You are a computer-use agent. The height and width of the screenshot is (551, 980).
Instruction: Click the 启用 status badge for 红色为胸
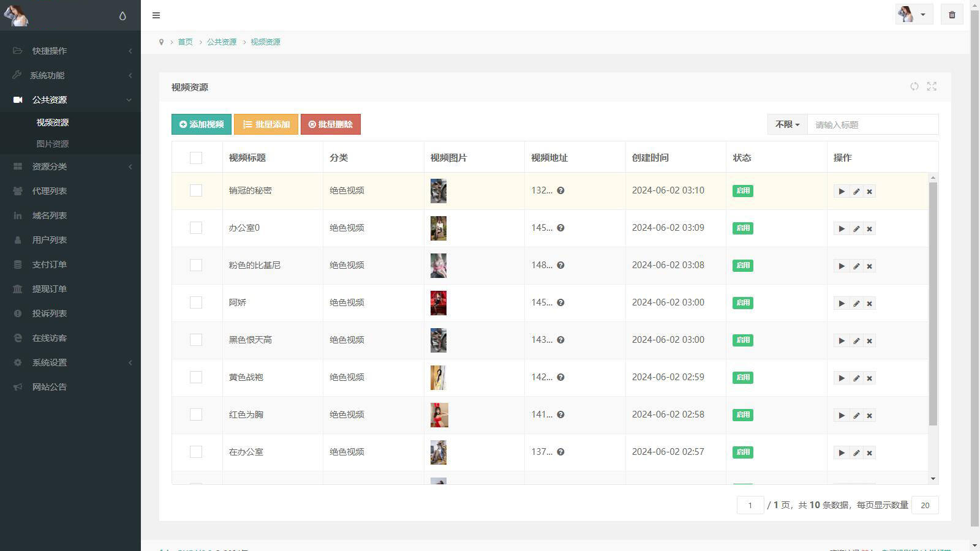(743, 415)
